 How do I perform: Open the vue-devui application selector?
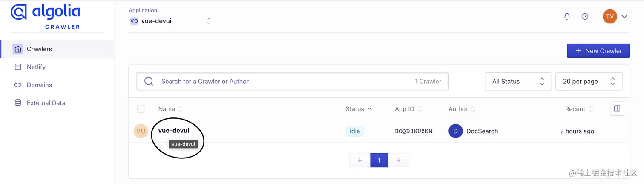point(170,21)
